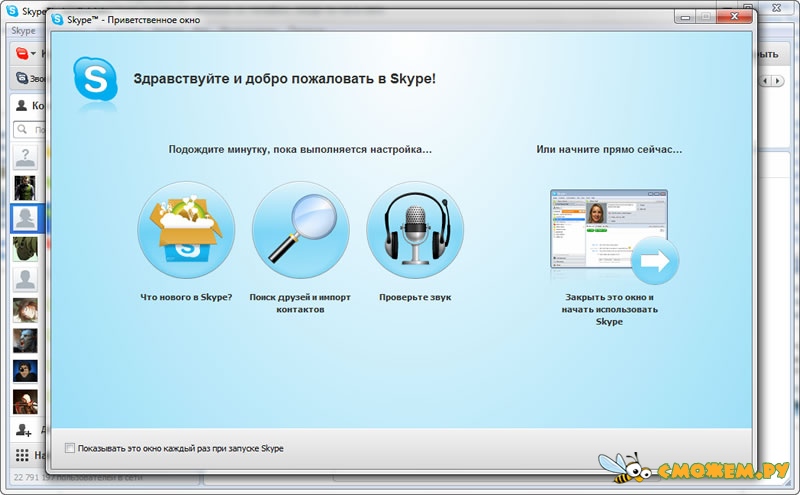Open the Skype app screenshot thumbnail
This screenshot has height=495, width=800.
(x=609, y=229)
